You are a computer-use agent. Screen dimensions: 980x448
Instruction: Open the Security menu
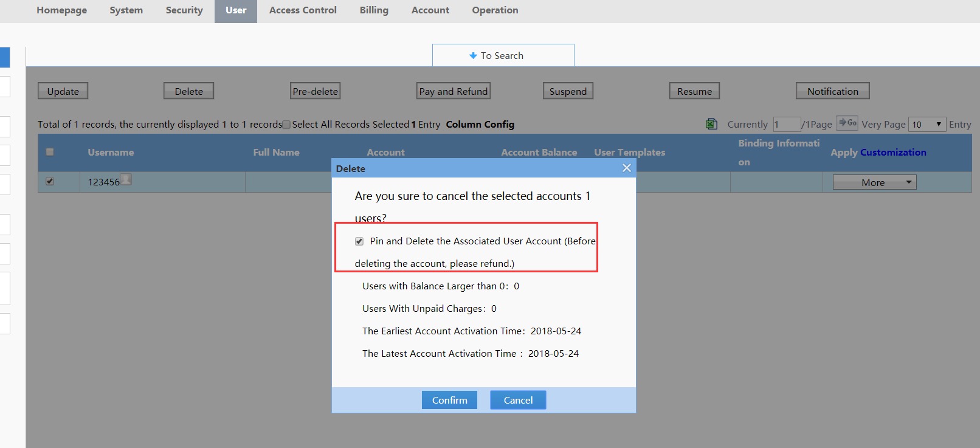point(184,10)
